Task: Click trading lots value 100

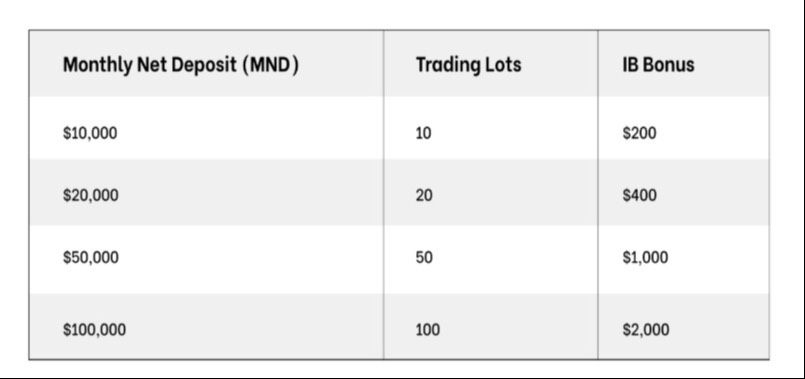Action: (x=428, y=330)
